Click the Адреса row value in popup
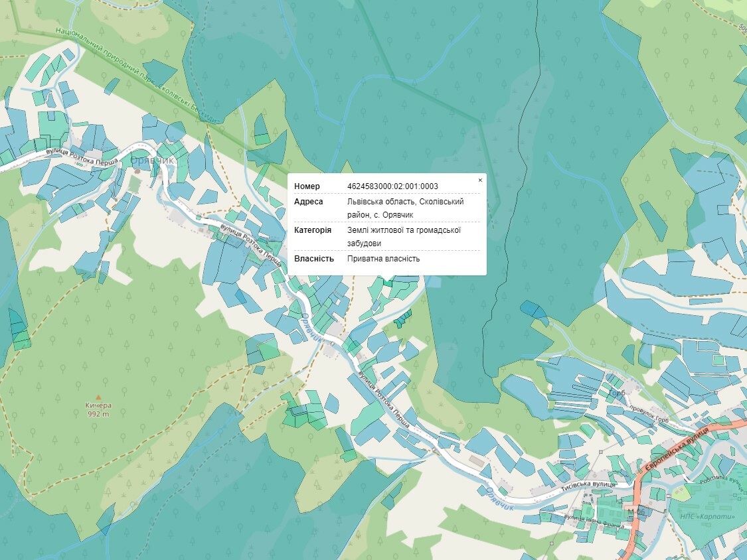This screenshot has width=747, height=560. tap(406, 208)
